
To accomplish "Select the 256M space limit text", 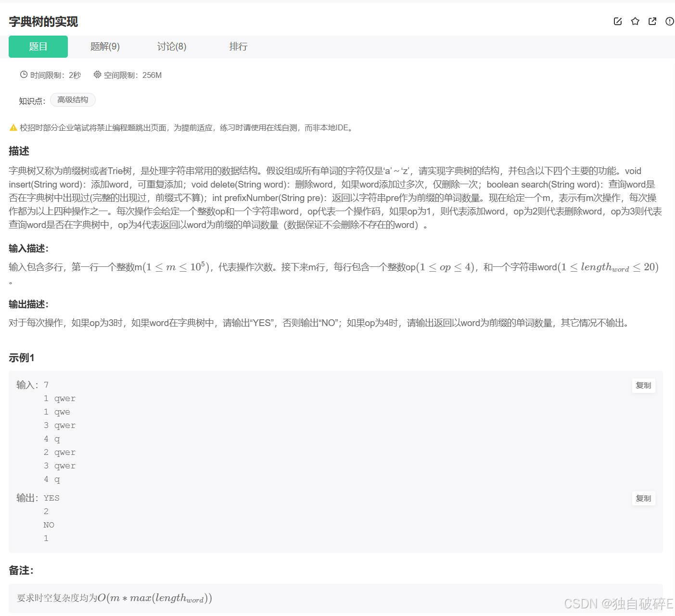I will 153,75.
